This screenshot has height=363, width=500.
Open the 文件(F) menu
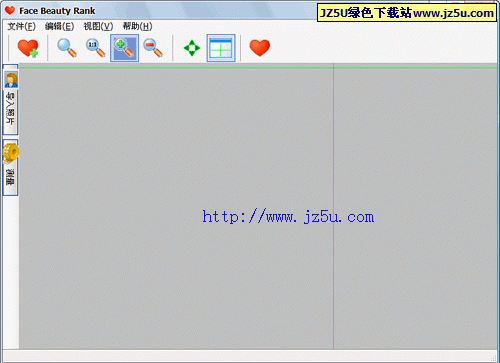pos(21,26)
